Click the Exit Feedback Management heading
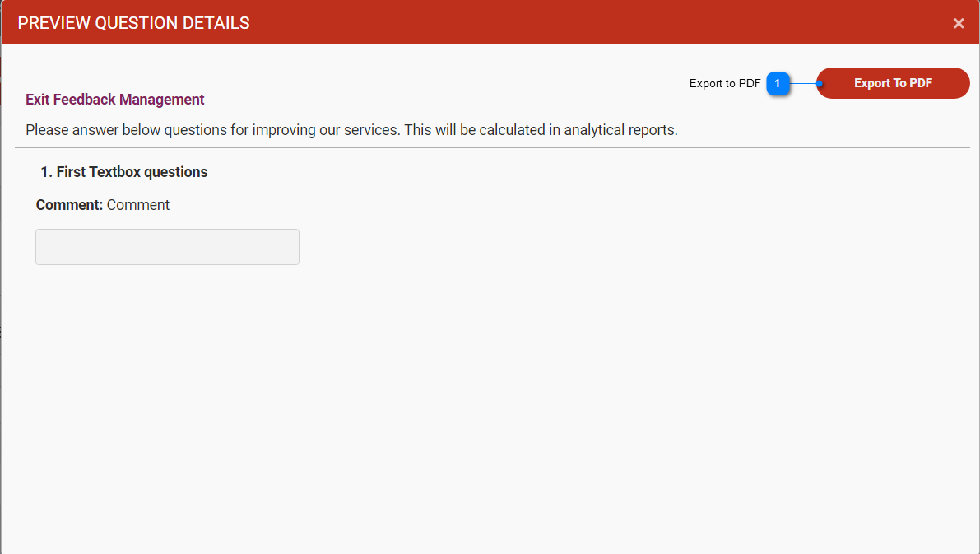Viewport: 980px width, 554px height. (x=115, y=100)
